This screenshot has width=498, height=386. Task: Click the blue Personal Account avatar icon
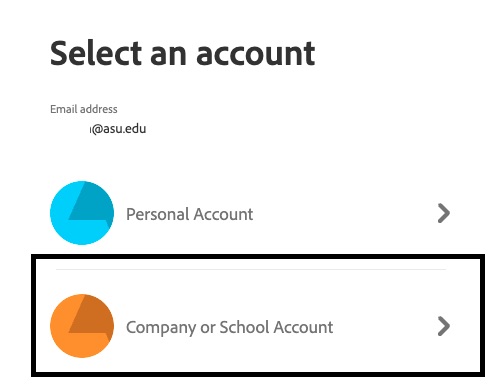coord(82,213)
